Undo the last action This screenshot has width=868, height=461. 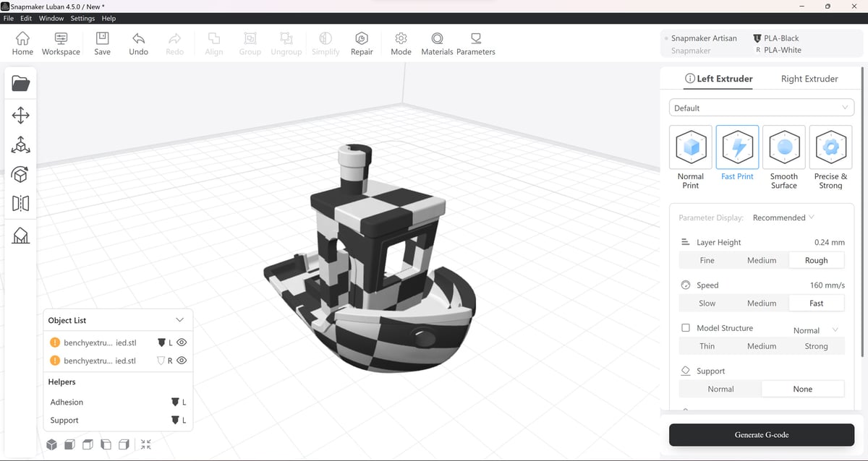(138, 43)
